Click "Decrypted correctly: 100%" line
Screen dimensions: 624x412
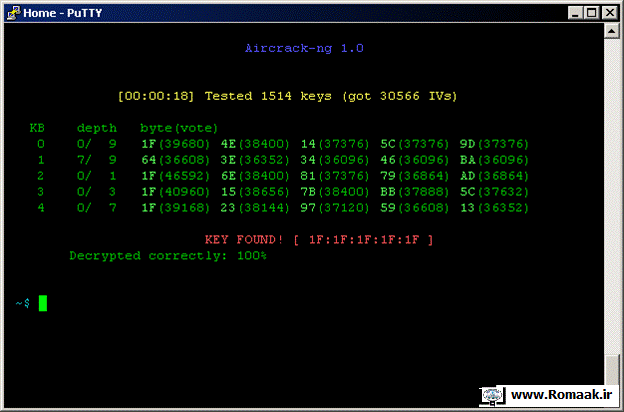[x=168, y=256]
